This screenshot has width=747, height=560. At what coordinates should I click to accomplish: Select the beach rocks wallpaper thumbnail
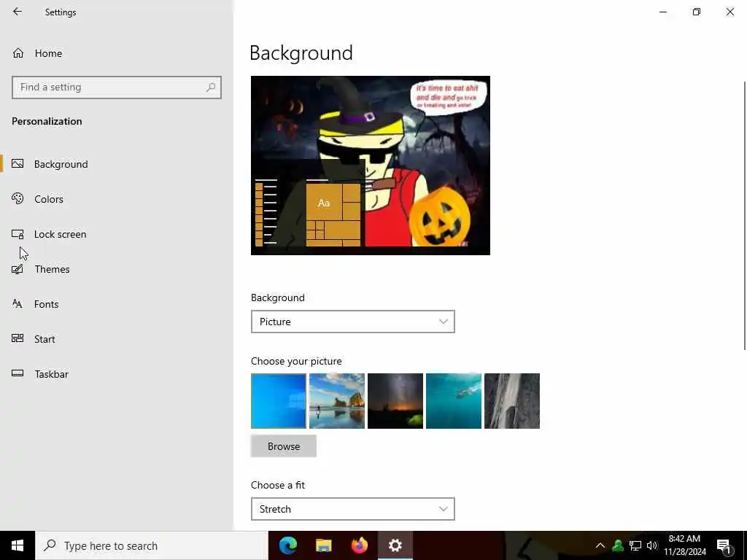point(337,401)
